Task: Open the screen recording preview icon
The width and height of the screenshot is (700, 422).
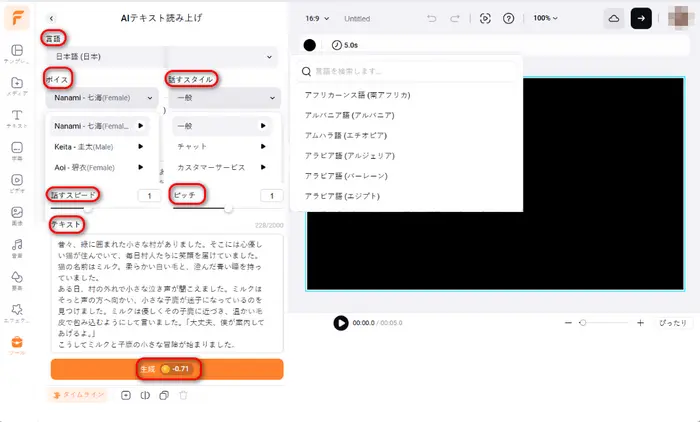Action: 485,18
